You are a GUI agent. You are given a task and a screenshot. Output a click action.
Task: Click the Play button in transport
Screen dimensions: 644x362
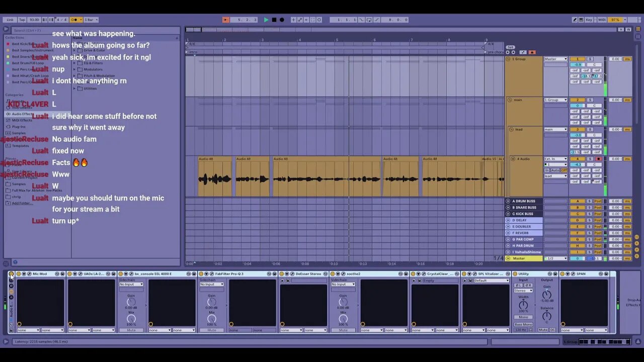tap(266, 20)
